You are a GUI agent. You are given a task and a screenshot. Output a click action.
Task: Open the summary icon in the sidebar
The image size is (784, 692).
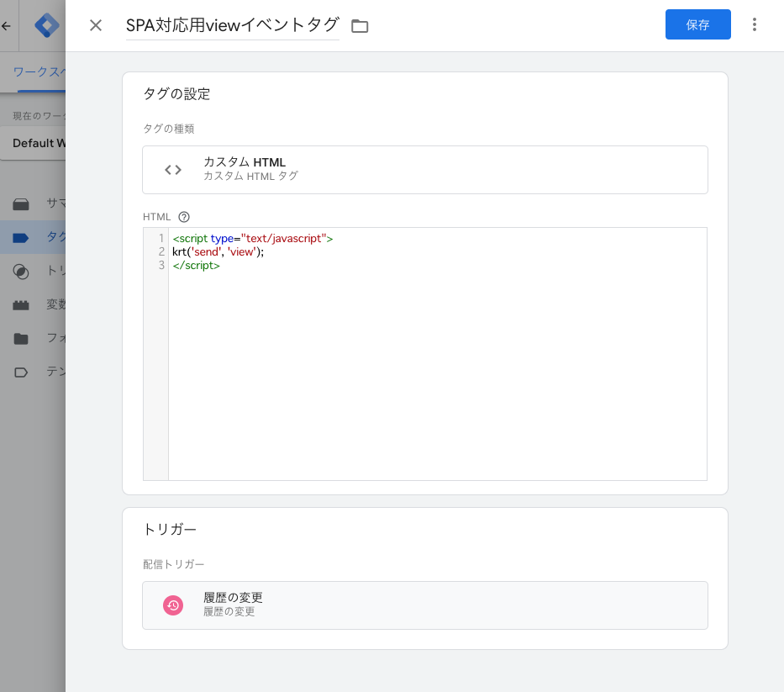tap(21, 203)
